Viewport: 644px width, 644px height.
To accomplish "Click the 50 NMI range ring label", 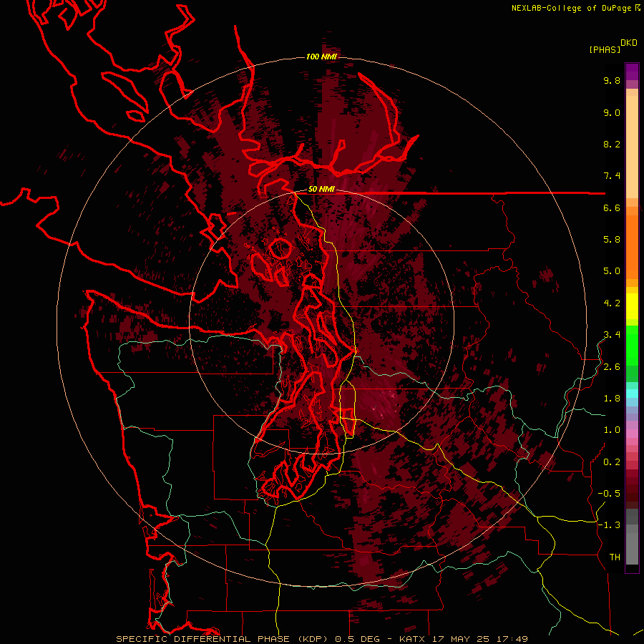I will pyautogui.click(x=321, y=190).
